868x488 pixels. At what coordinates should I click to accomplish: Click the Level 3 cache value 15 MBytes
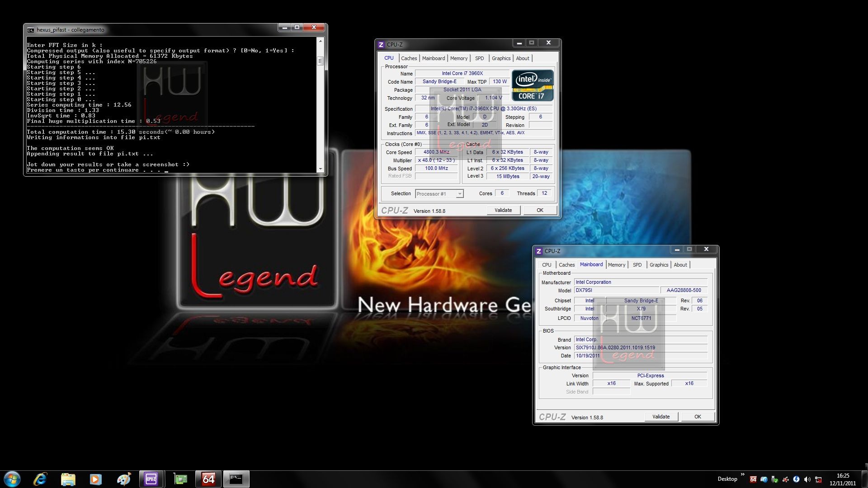[x=507, y=176]
